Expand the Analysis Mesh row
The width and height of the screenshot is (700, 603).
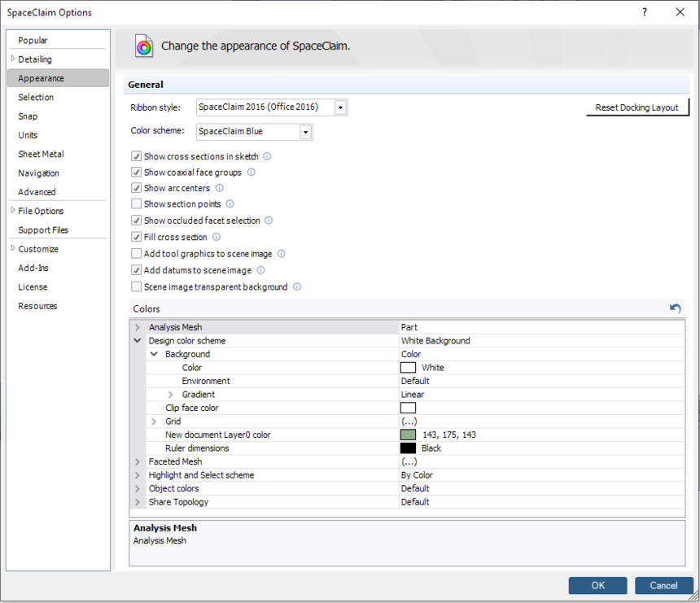[138, 327]
